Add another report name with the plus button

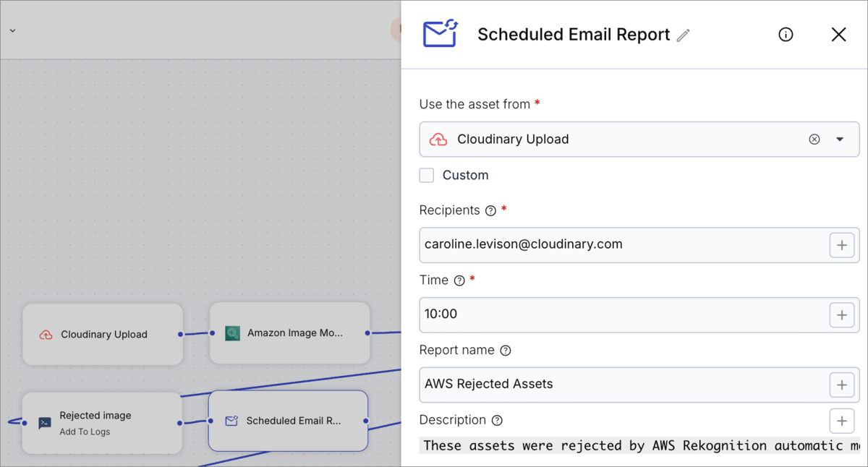[842, 385]
